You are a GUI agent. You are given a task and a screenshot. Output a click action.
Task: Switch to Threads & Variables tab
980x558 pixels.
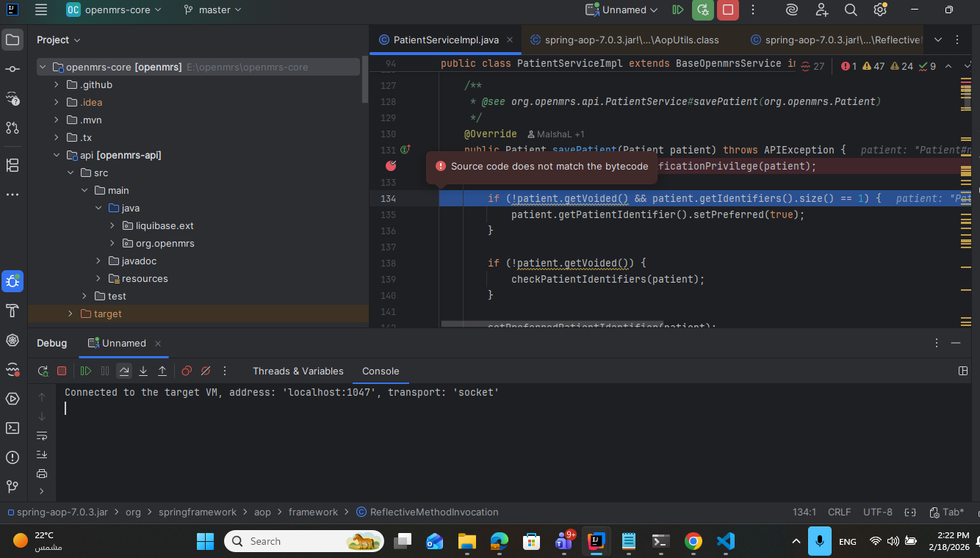click(298, 371)
